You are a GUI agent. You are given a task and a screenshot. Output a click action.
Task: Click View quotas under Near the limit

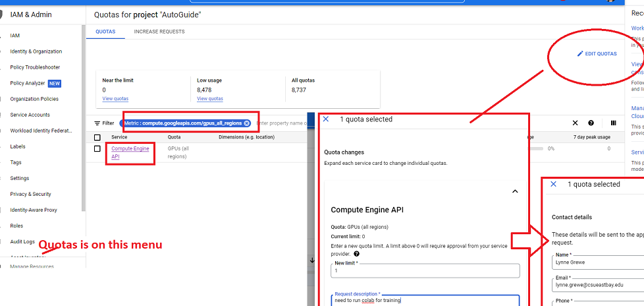(x=115, y=98)
